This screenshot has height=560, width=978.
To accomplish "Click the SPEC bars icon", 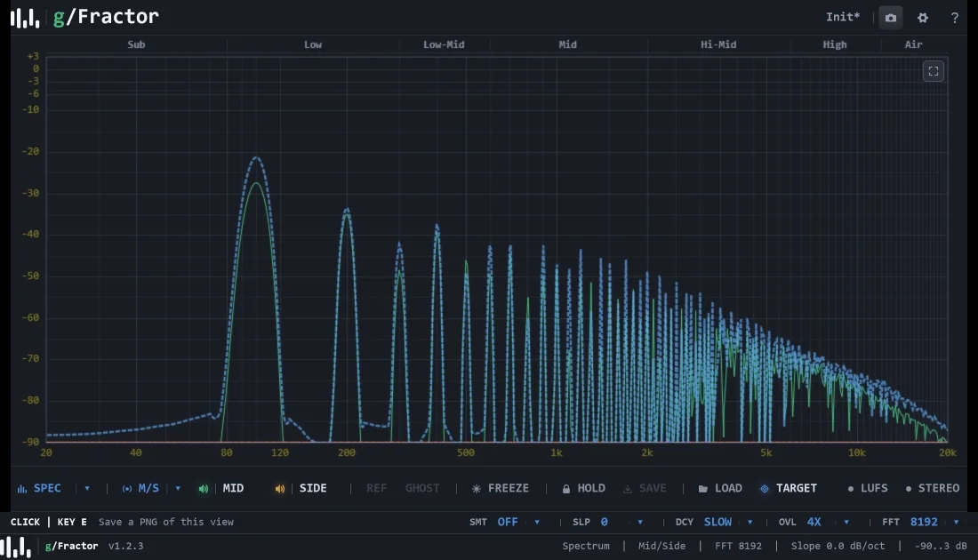I will pos(22,489).
